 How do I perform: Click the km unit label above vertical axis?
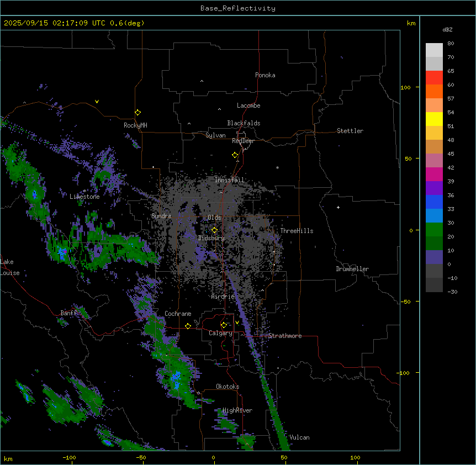pos(411,23)
